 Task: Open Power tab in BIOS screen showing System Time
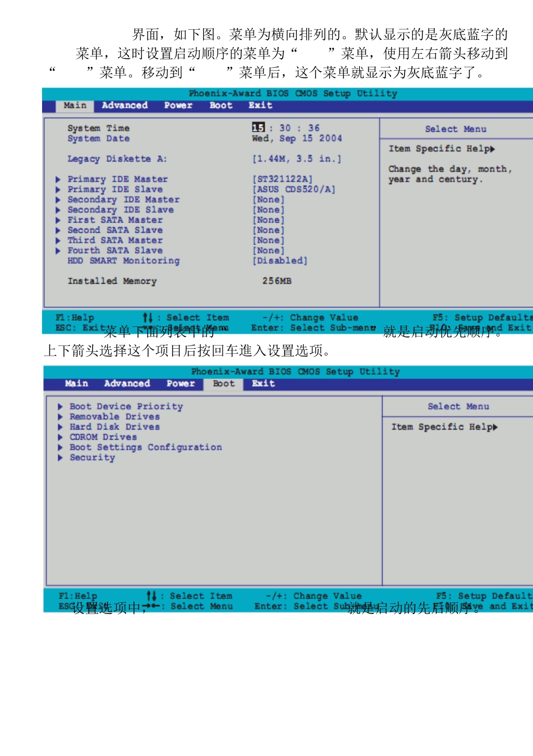pyautogui.click(x=178, y=105)
